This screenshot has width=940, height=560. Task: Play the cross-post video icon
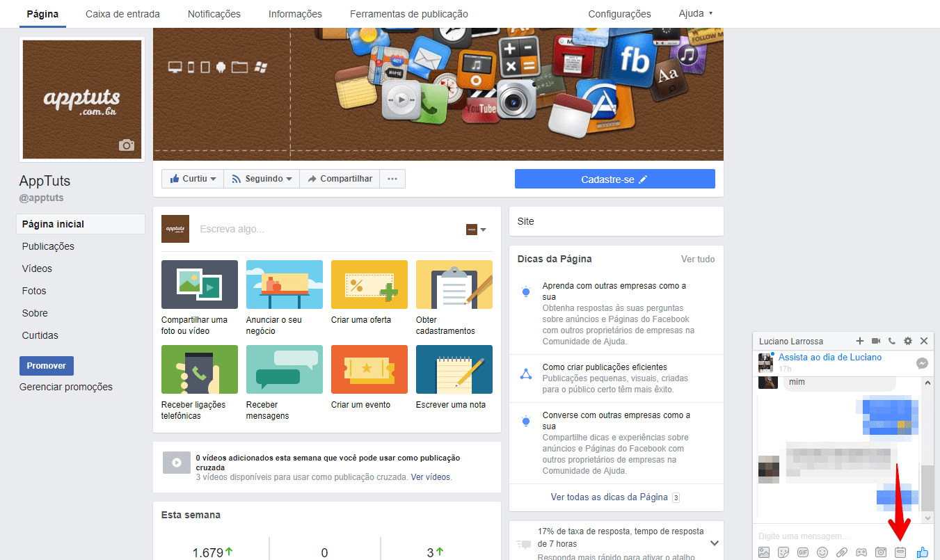click(177, 463)
